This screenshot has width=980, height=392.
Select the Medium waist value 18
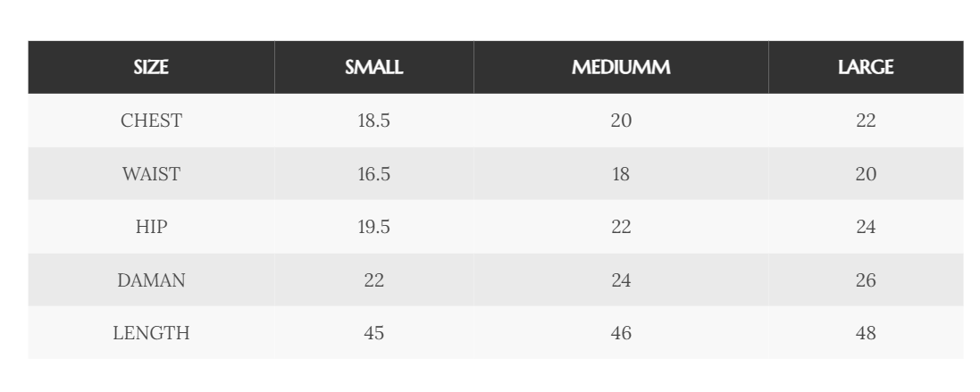(621, 174)
